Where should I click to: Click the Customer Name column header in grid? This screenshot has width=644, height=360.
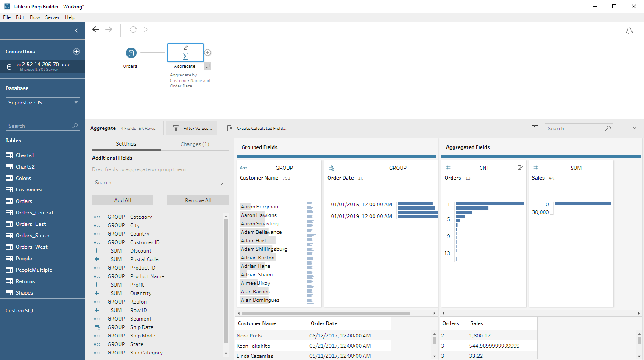[271, 323]
